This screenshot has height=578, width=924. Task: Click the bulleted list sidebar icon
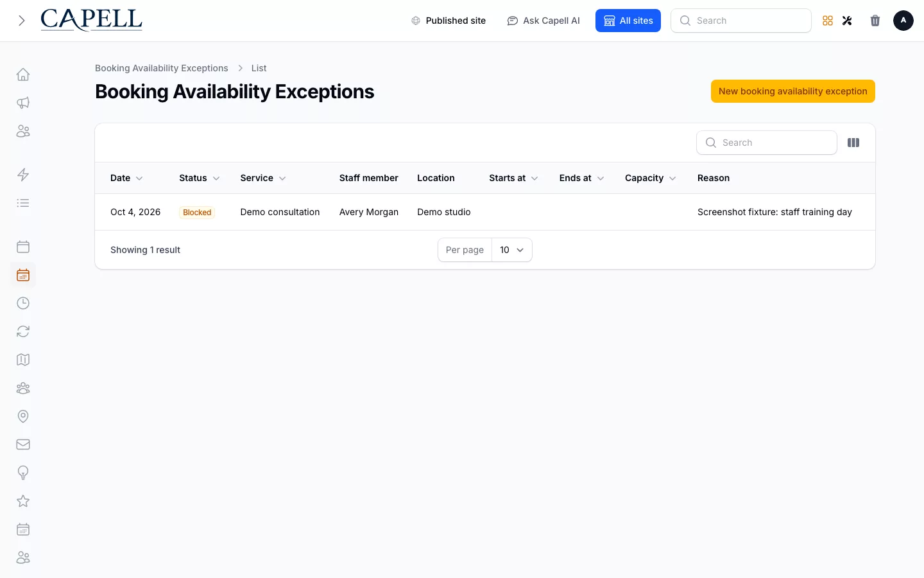(x=23, y=203)
